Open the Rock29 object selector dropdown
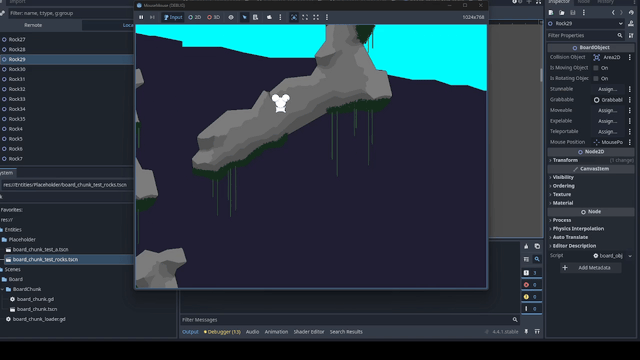 (586, 24)
